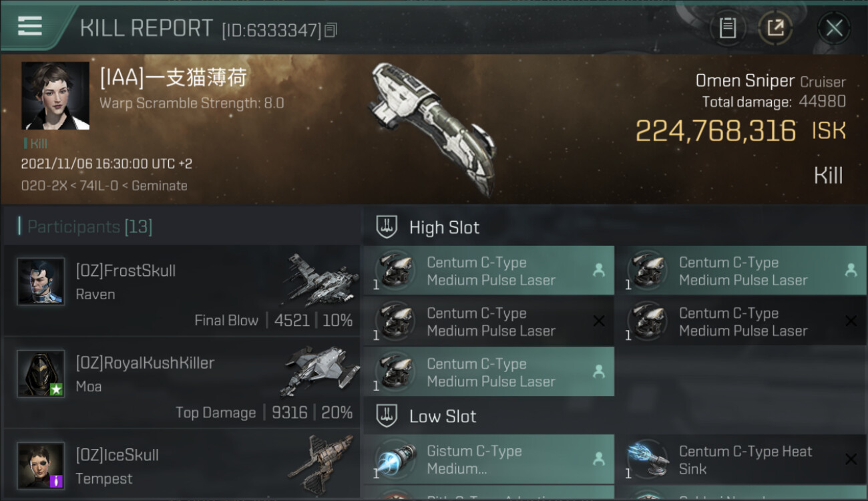This screenshot has height=501, width=868.
Task: Select the Participants [13] tab header
Action: (x=89, y=226)
